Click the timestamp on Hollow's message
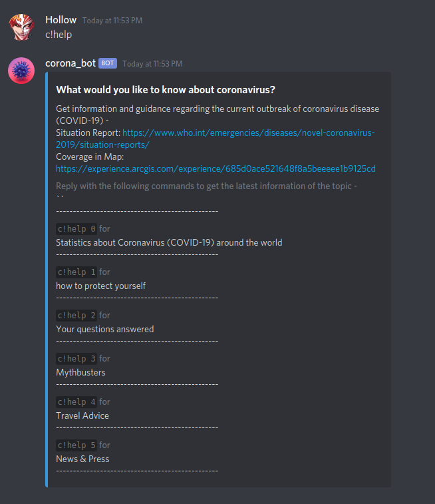The width and height of the screenshot is (435, 504). tap(112, 21)
